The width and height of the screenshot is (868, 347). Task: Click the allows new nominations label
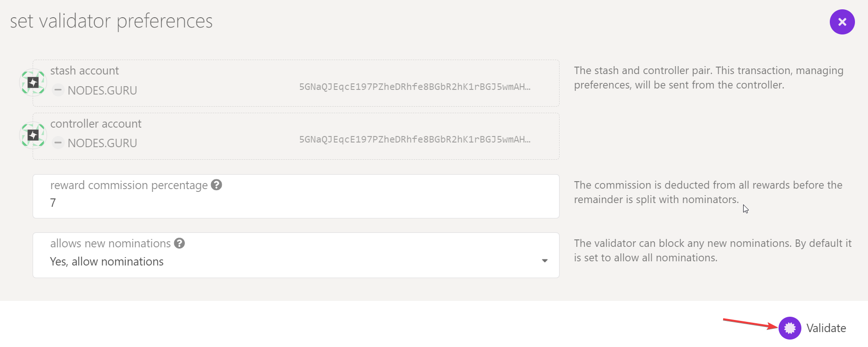pos(110,243)
